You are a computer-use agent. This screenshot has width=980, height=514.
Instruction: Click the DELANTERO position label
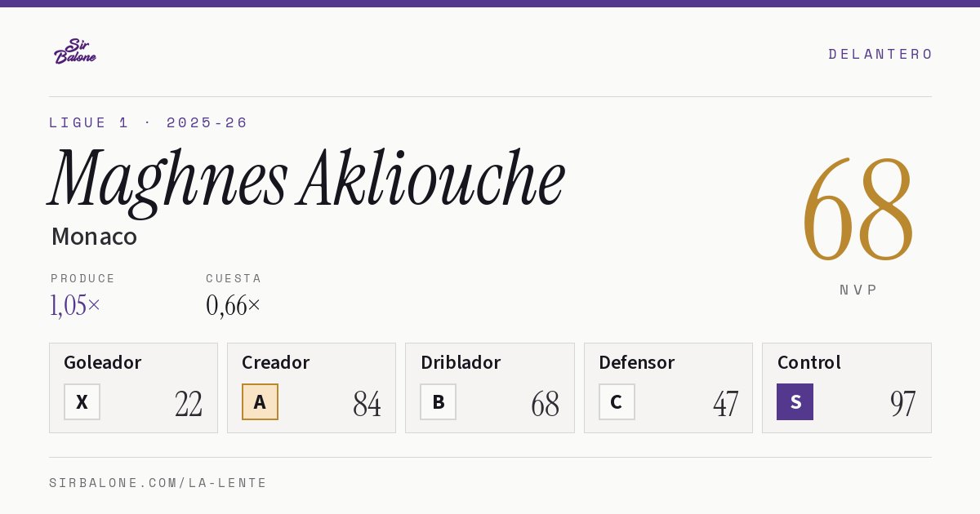[x=880, y=54]
